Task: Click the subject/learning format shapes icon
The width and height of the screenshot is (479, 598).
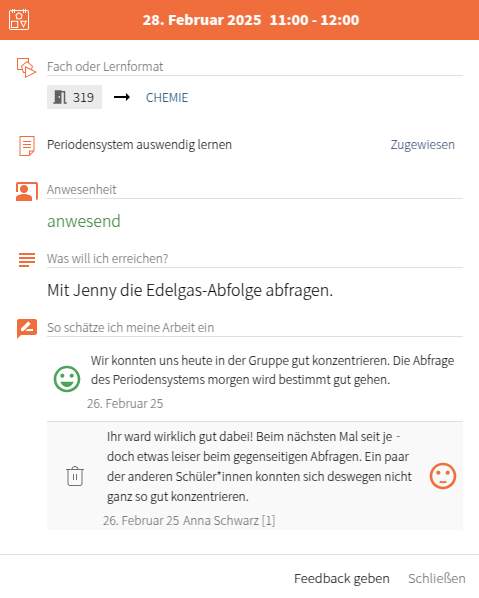Action: point(26,68)
